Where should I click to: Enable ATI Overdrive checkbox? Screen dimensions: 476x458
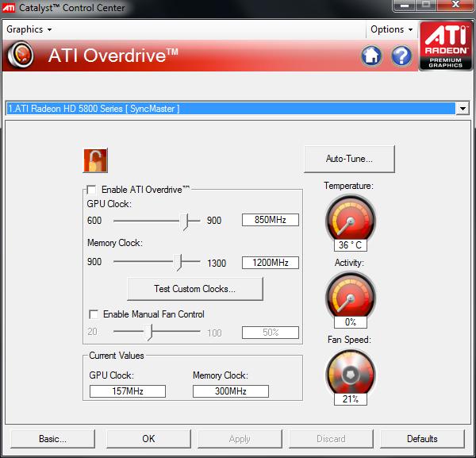tap(91, 190)
